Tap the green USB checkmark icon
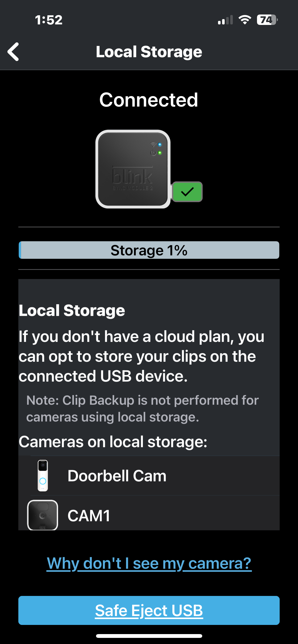 pyautogui.click(x=187, y=192)
